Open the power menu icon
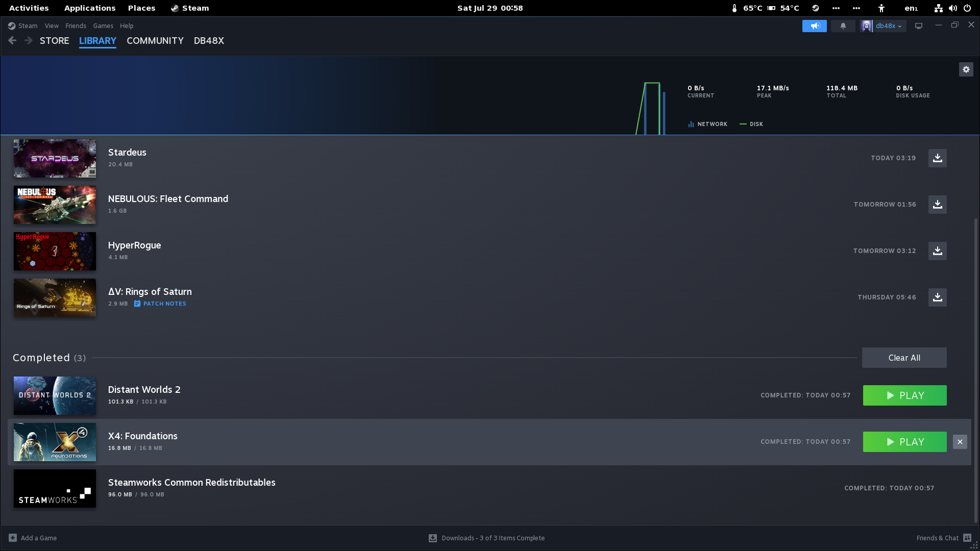This screenshot has height=551, width=980. (967, 8)
